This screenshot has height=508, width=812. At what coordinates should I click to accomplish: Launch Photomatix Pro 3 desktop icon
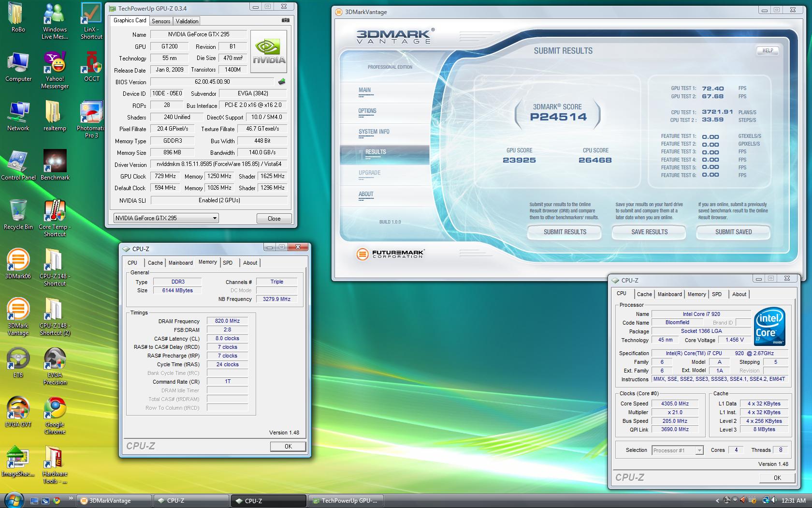tap(91, 120)
